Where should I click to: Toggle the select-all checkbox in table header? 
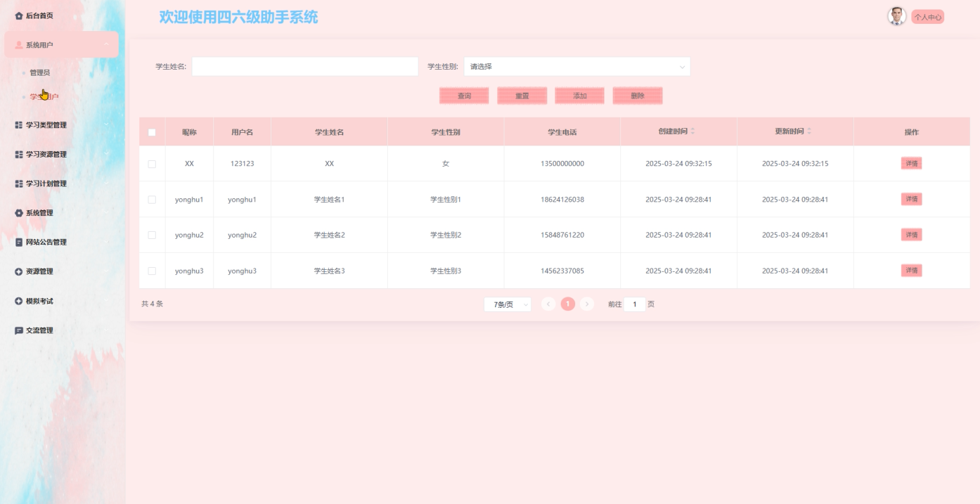(152, 132)
